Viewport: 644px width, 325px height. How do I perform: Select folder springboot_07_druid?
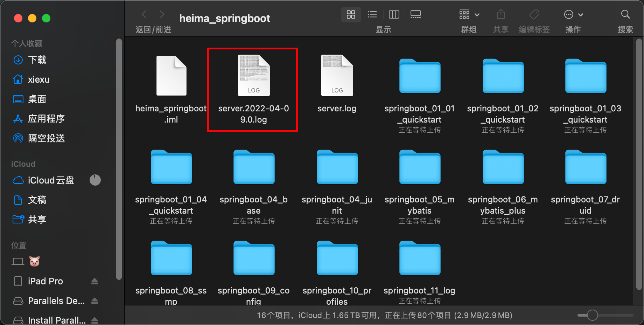586,167
